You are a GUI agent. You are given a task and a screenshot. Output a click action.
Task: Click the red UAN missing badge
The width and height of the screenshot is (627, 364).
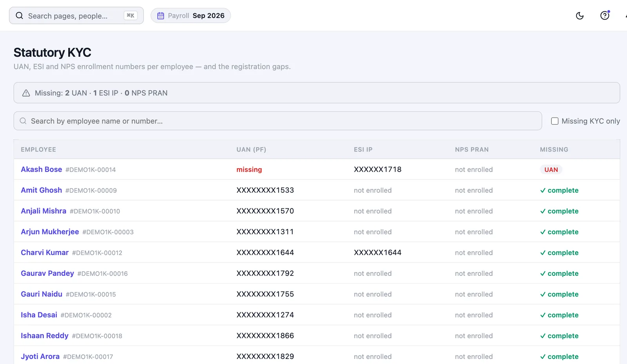pyautogui.click(x=551, y=170)
